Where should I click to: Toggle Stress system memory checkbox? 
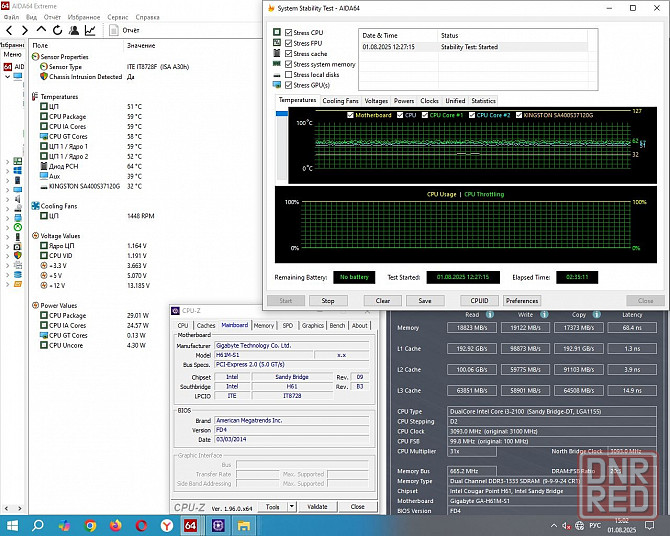click(x=288, y=64)
